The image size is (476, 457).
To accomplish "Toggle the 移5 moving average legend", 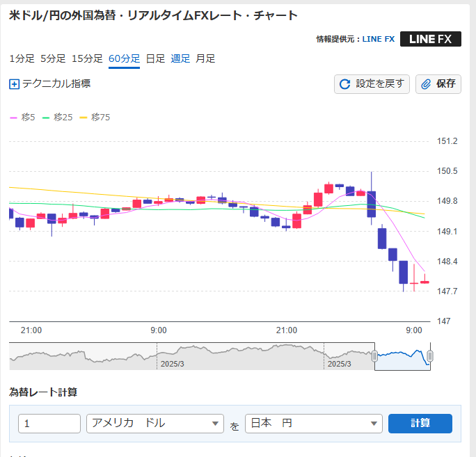I will (x=22, y=117).
